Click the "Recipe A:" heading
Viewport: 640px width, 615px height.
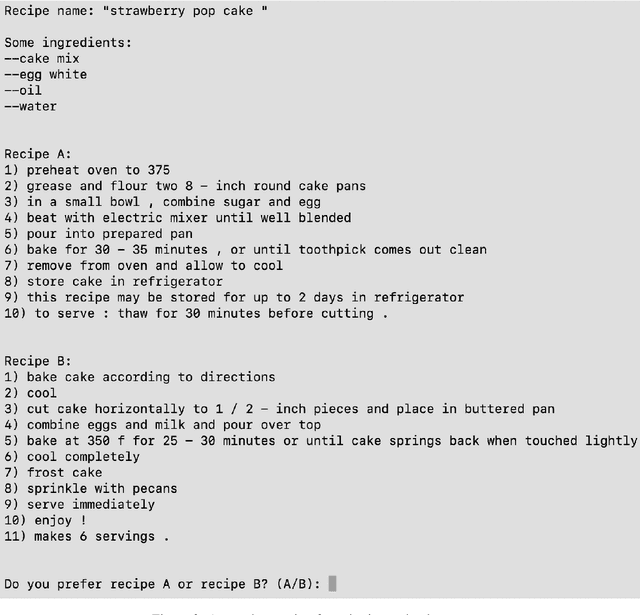click(x=38, y=154)
